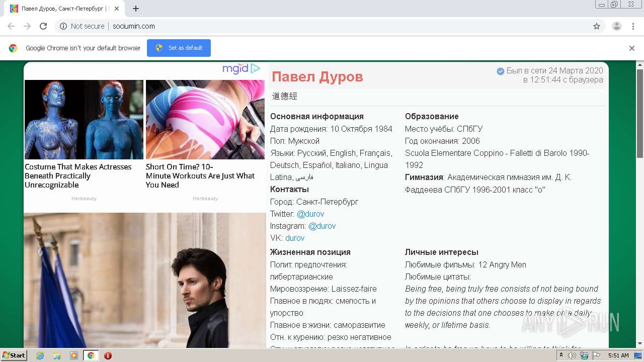The width and height of the screenshot is (644, 362).
Task: Open the red antivirus taskbar icon
Action: pos(108,355)
